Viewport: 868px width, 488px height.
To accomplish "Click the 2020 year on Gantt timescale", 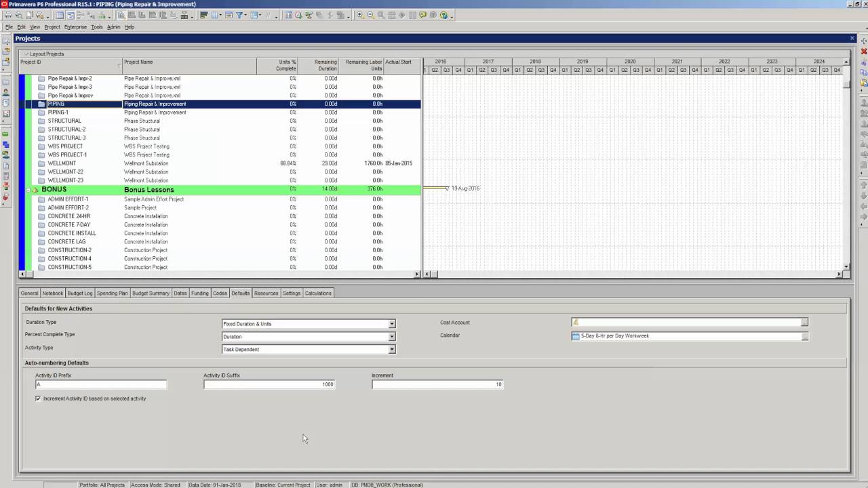I will (630, 62).
